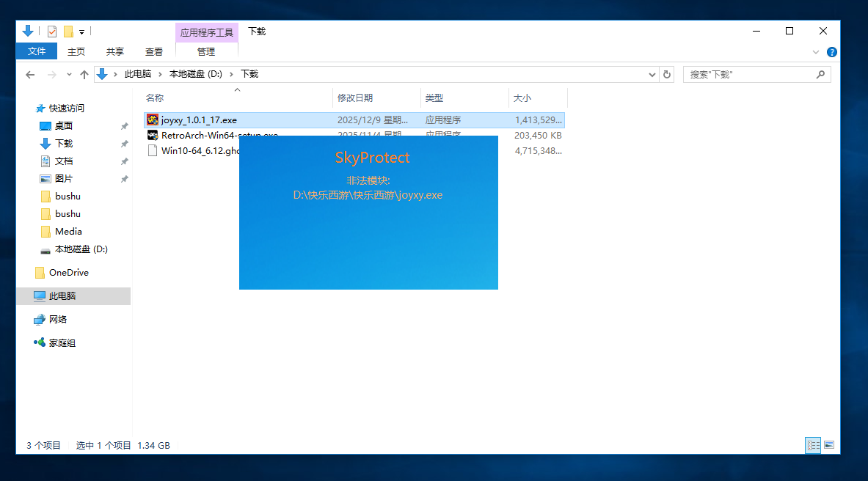The height and width of the screenshot is (481, 868).
Task: Open the recent locations dropdown arrow
Action: [70, 75]
